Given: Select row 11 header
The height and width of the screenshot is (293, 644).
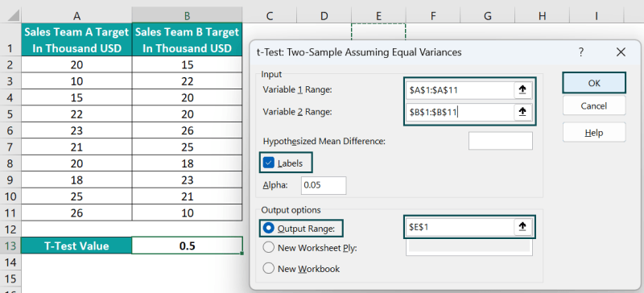Looking at the screenshot, I should [x=10, y=213].
